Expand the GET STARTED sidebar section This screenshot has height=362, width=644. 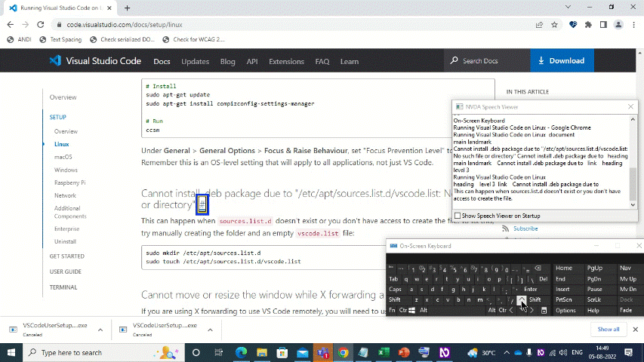click(x=67, y=256)
